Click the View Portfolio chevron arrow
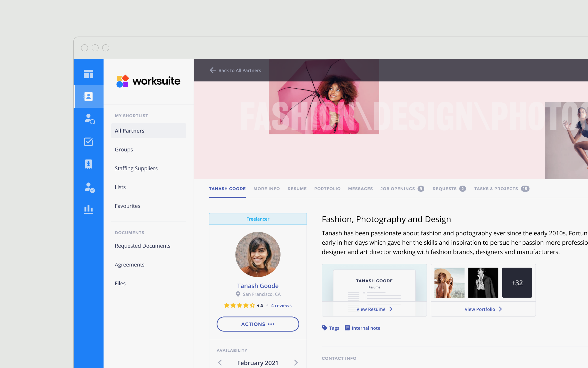 [501, 309]
